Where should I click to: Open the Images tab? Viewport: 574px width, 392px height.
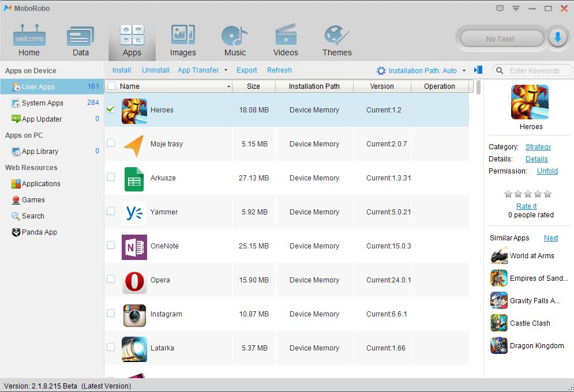pyautogui.click(x=183, y=40)
